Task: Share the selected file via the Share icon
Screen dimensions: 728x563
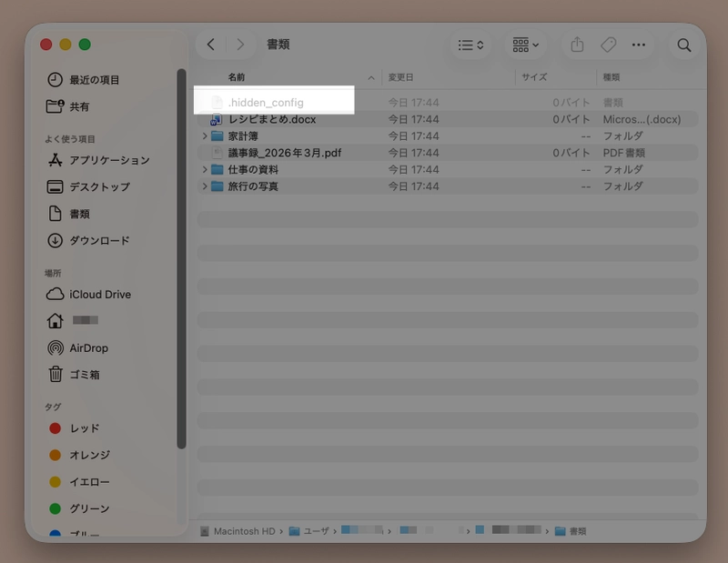Action: tap(577, 45)
